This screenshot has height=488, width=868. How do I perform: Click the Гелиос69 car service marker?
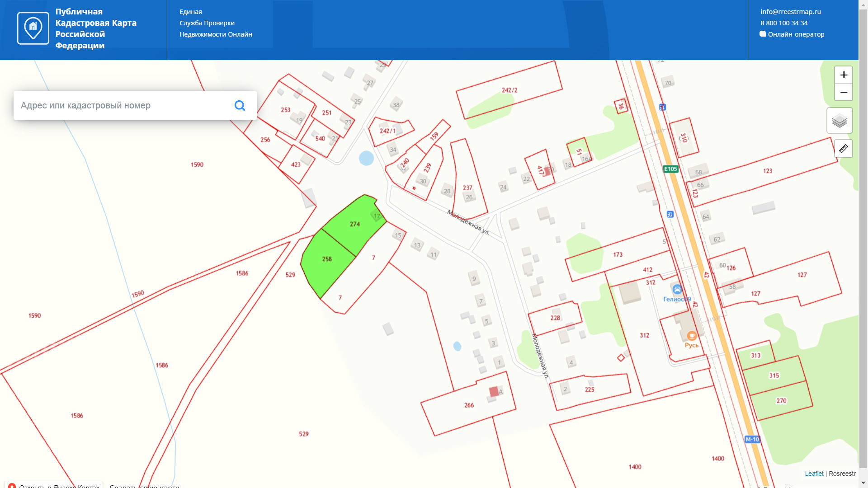[x=677, y=289]
